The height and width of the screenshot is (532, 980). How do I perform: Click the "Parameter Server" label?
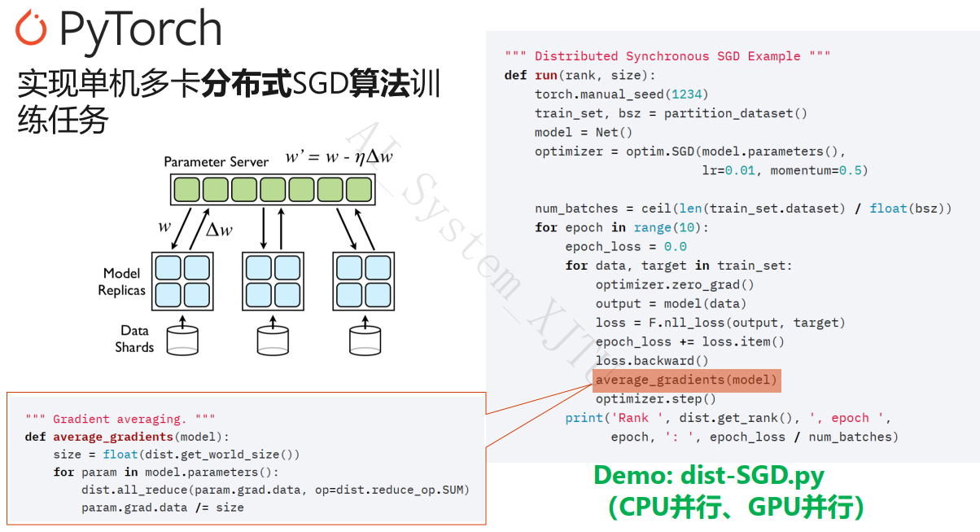pos(216,161)
